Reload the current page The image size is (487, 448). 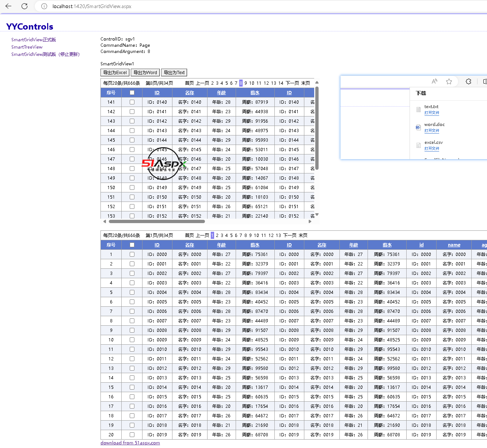pyautogui.click(x=24, y=6)
